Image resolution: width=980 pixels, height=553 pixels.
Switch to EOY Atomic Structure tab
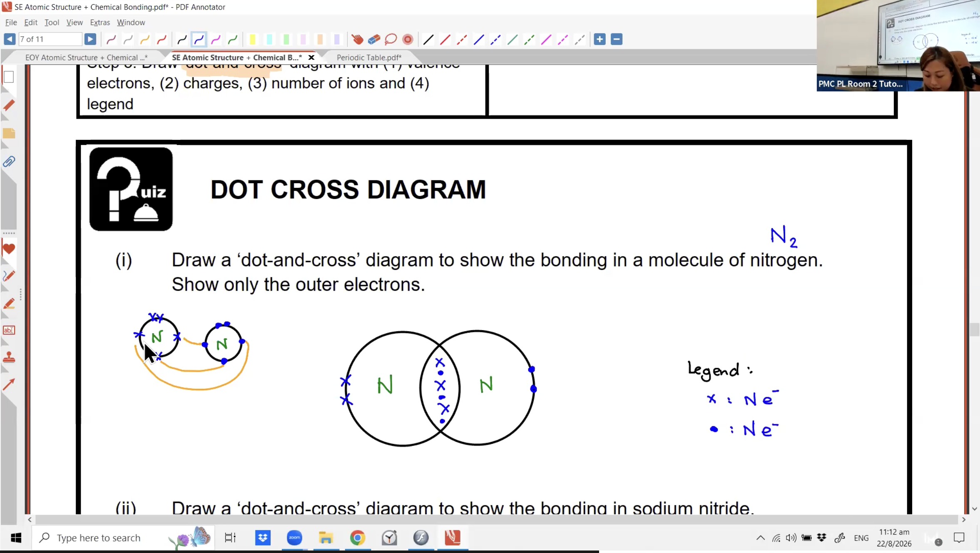[86, 57]
